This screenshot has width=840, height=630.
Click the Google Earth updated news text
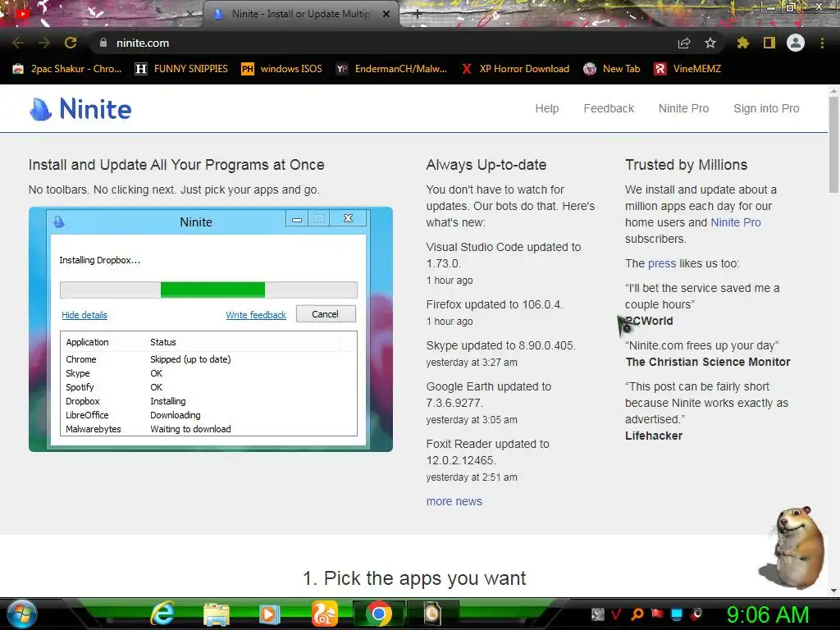(x=489, y=395)
